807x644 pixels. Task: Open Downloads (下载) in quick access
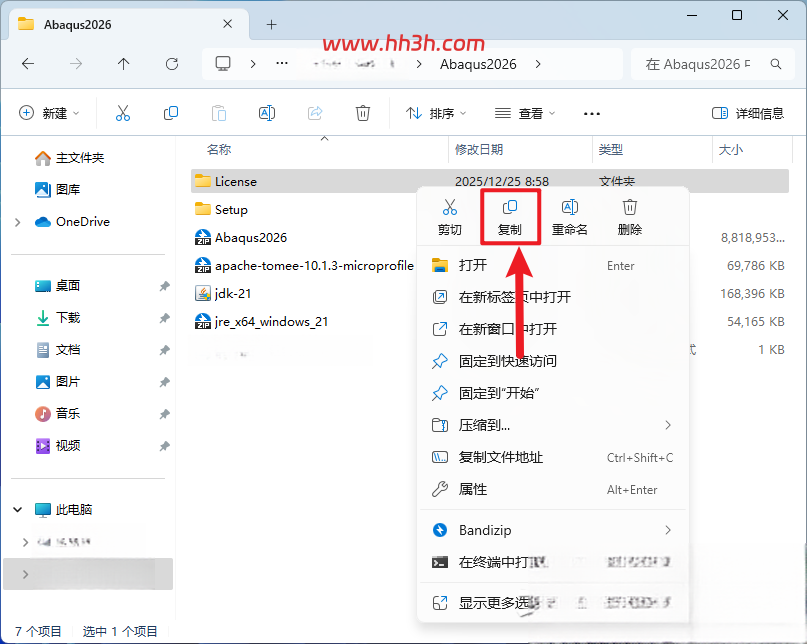tap(57, 318)
